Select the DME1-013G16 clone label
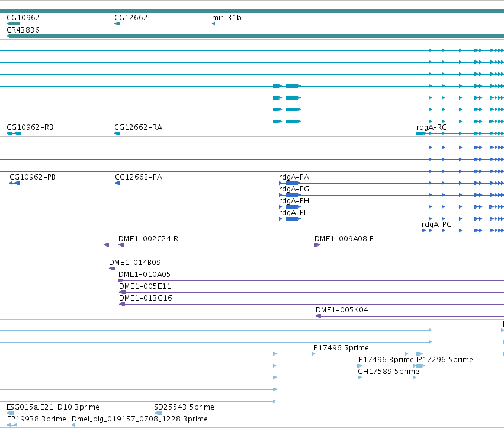 146,298
